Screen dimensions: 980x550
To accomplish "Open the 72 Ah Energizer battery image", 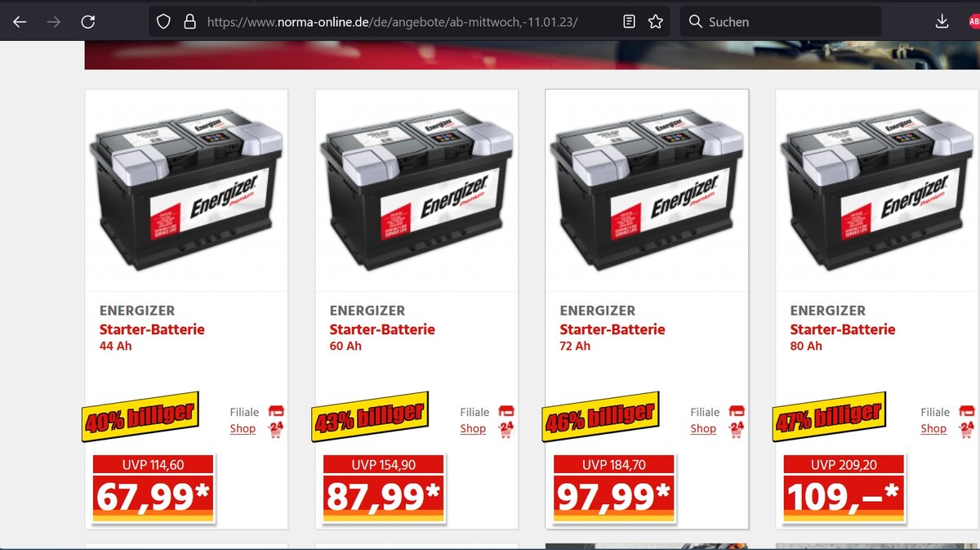I will coord(647,190).
